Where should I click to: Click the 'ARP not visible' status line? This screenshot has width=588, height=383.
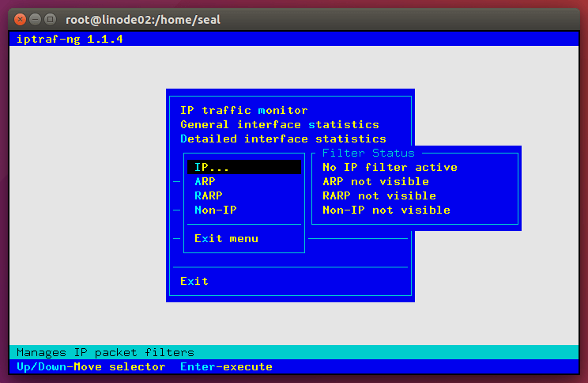tap(375, 181)
